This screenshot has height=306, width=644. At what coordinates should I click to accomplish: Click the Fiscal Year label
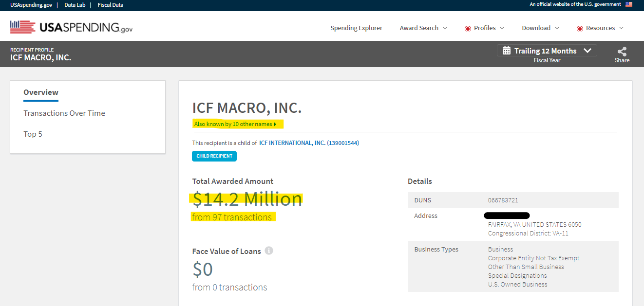(547, 60)
